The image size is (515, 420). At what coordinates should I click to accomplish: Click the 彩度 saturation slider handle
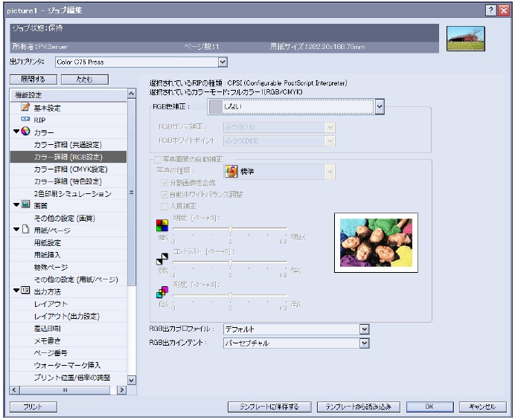point(230,296)
